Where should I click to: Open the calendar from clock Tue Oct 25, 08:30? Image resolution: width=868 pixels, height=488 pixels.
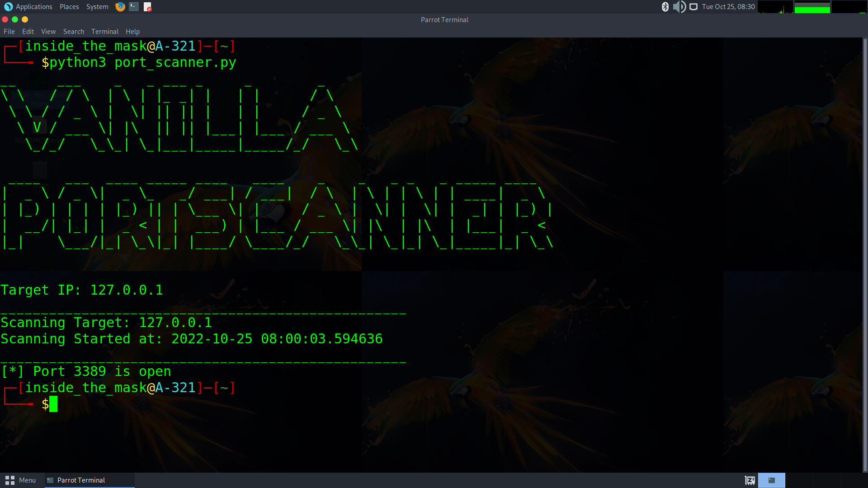[x=728, y=7]
